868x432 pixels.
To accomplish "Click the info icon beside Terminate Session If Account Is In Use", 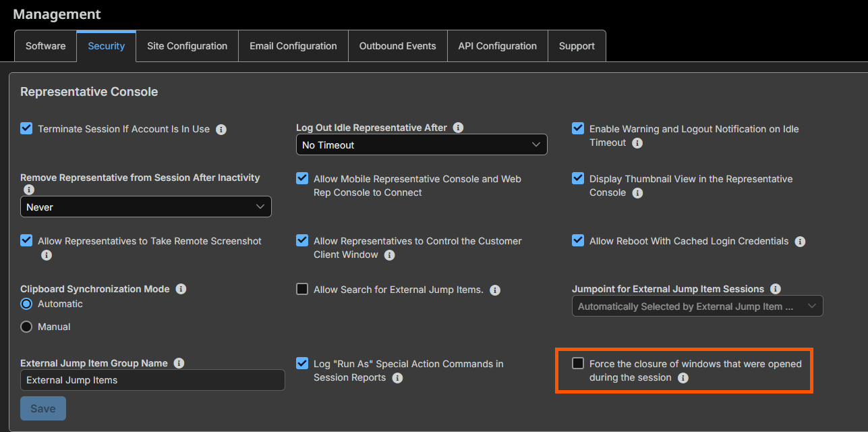I will click(221, 129).
